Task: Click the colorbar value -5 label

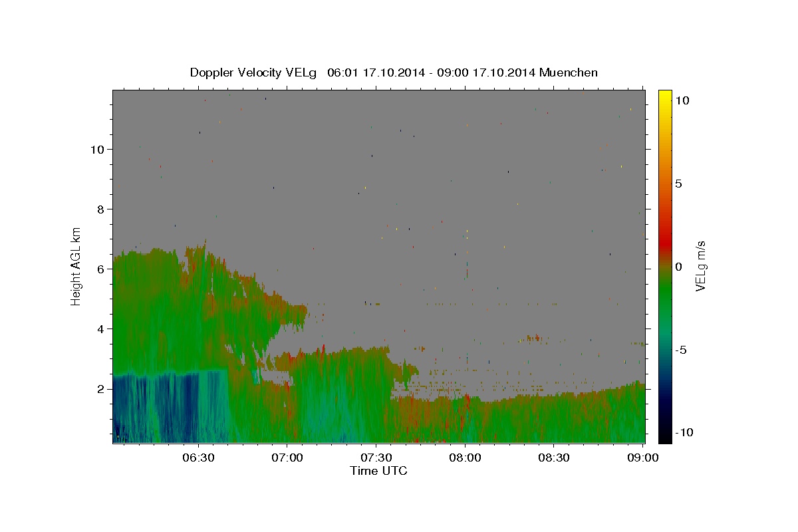Action: pos(681,350)
